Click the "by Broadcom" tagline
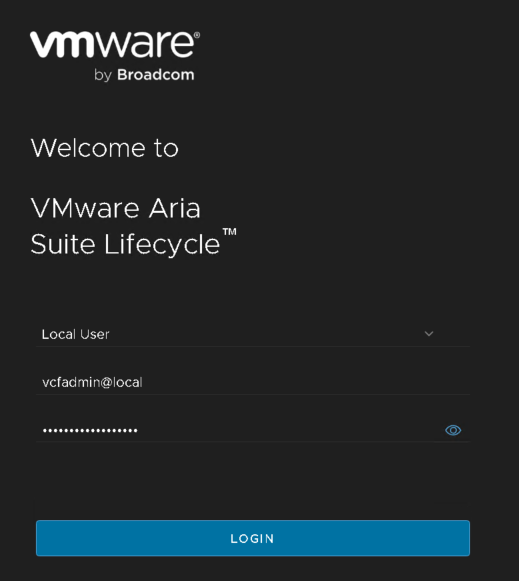The image size is (519, 581). 144,75
